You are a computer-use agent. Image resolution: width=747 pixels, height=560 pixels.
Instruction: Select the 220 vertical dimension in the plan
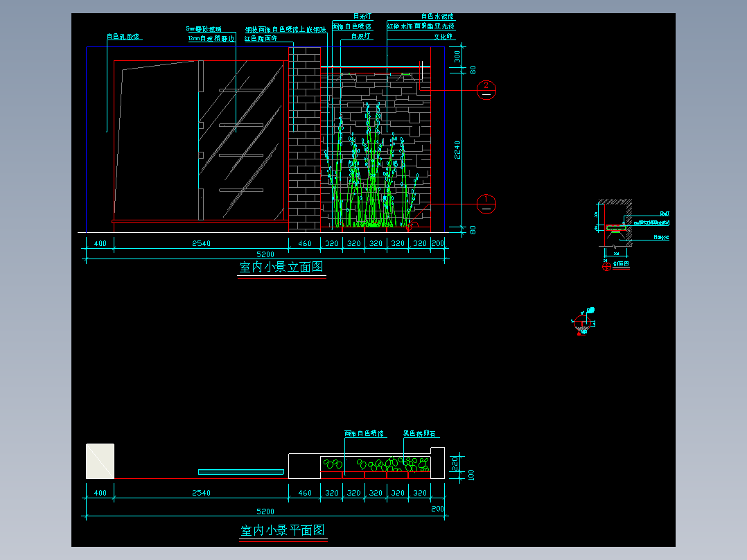coord(455,463)
